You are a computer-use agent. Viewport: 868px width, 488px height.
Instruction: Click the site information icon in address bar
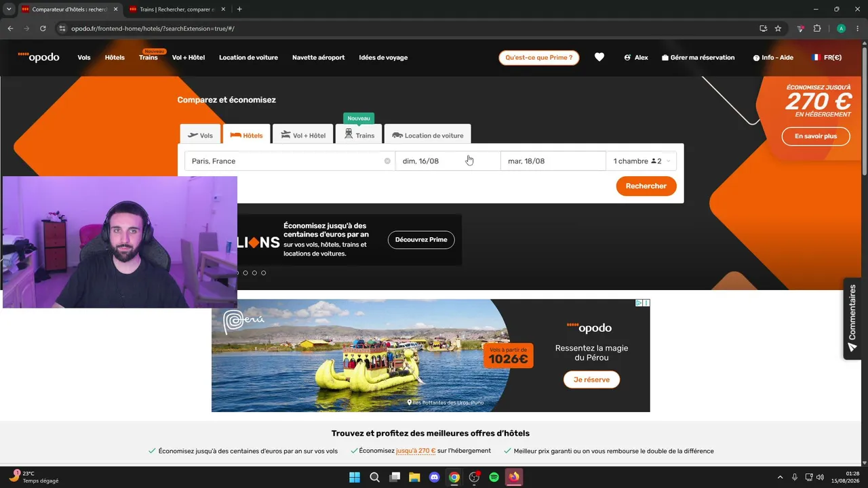pos(62,28)
